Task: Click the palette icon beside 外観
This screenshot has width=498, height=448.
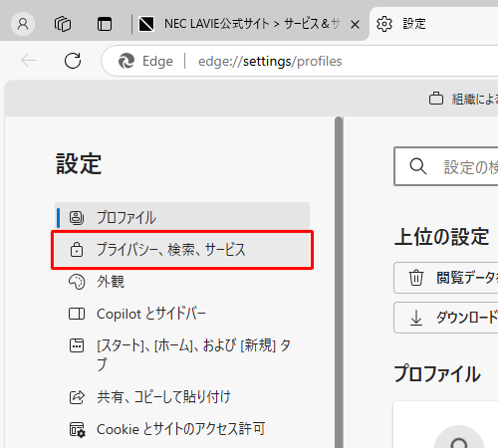Action: (x=77, y=282)
